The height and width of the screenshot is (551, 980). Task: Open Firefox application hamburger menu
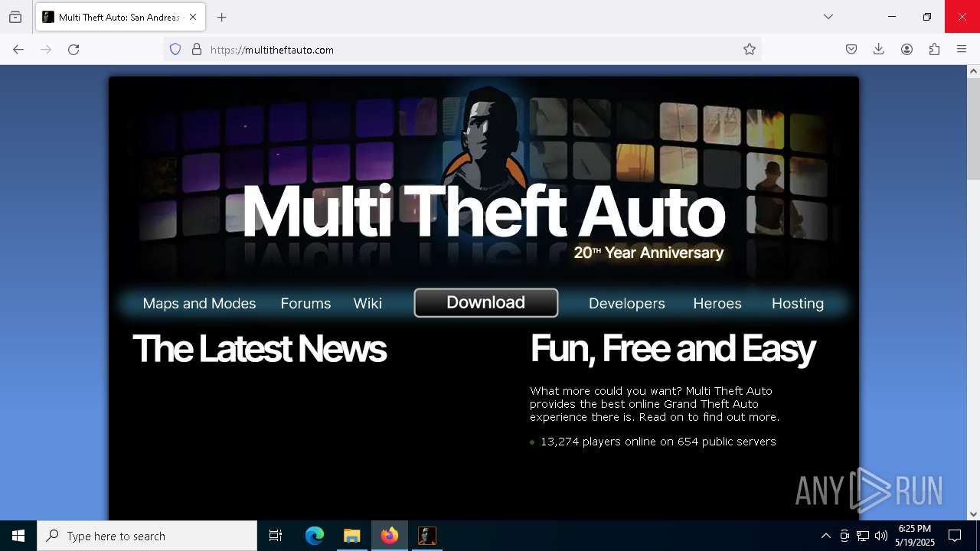click(x=962, y=49)
